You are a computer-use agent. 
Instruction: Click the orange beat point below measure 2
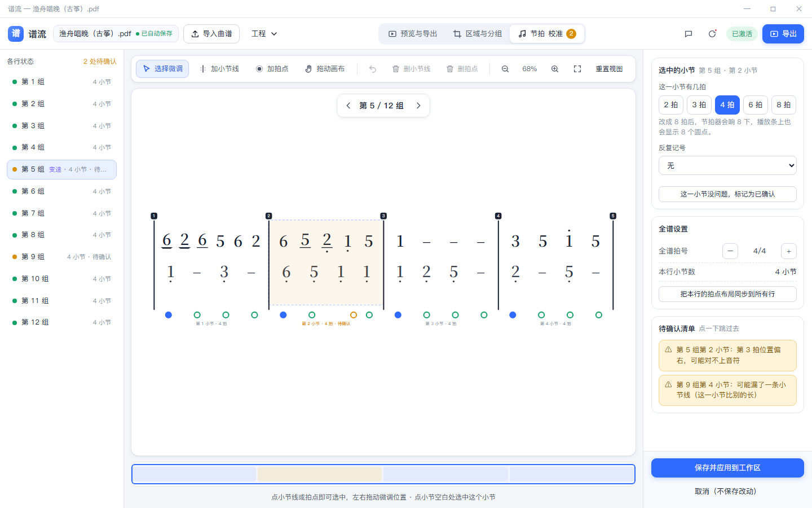[x=354, y=315]
